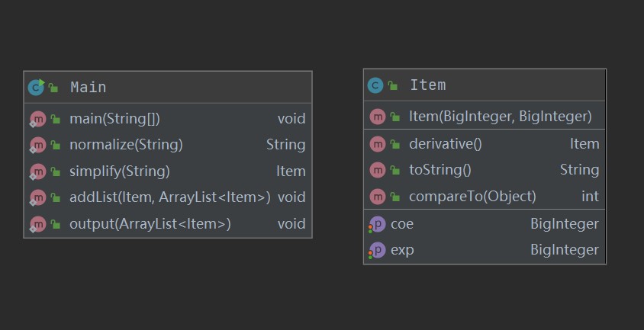Click the method icon beside main(String[])
This screenshot has height=330, width=644.
click(x=38, y=119)
